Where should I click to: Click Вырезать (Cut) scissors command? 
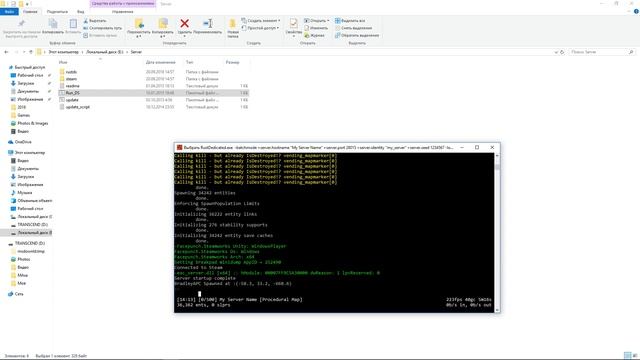pyautogui.click(x=95, y=20)
